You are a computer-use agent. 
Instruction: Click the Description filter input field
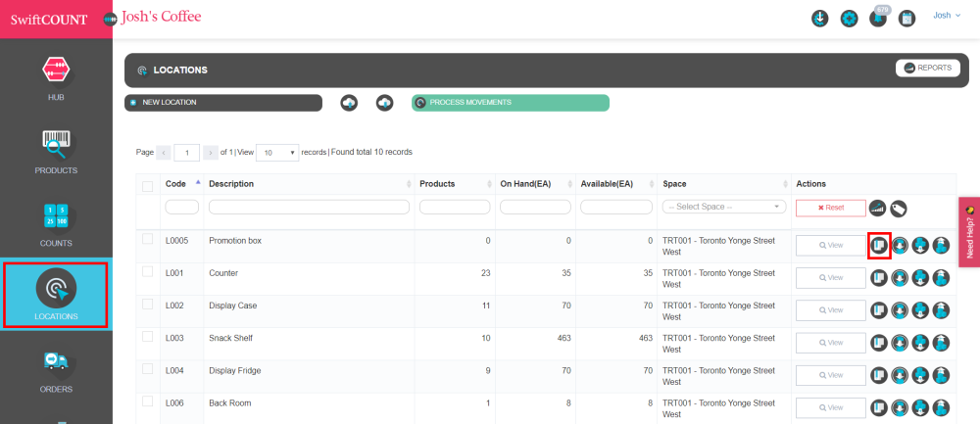309,207
